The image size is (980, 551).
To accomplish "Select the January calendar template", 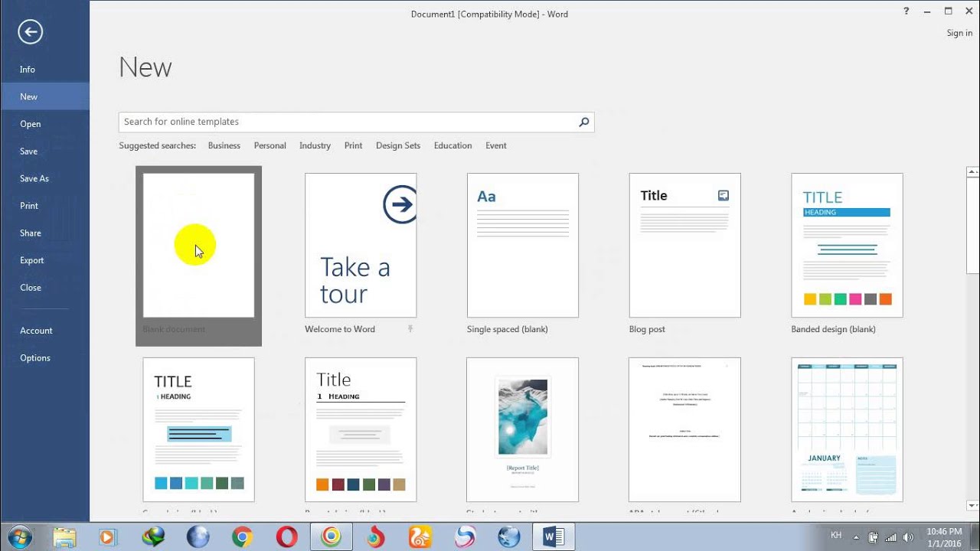I will tap(847, 429).
